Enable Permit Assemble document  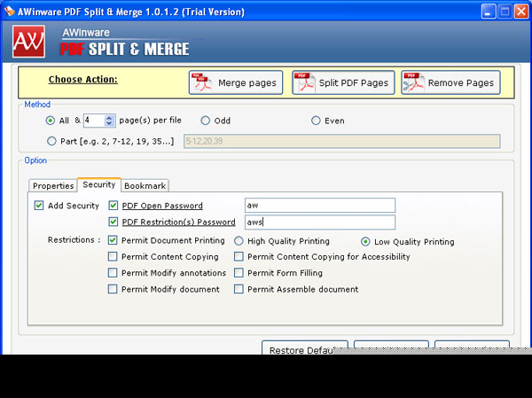pyautogui.click(x=239, y=289)
